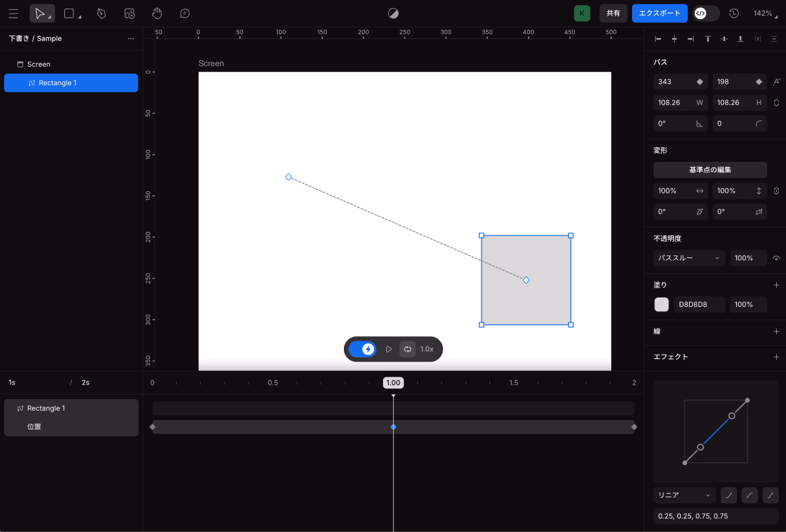The width and height of the screenshot is (786, 532).
Task: Open the D8D8D8 fill color swatch
Action: click(662, 305)
